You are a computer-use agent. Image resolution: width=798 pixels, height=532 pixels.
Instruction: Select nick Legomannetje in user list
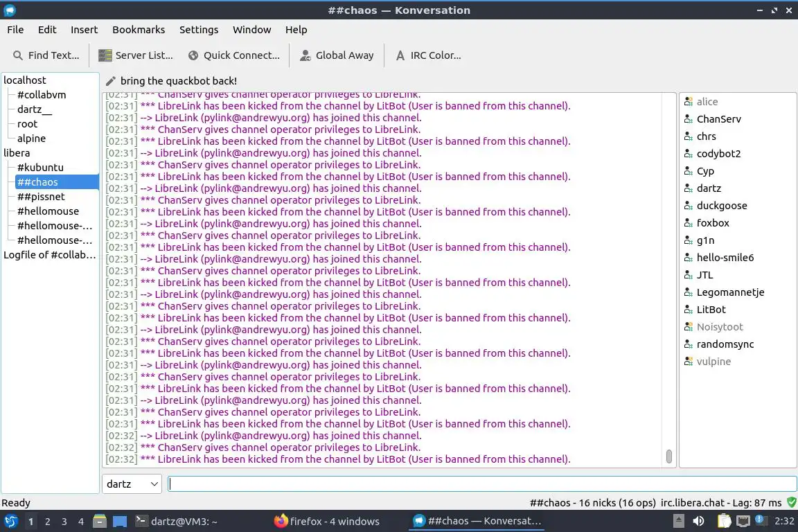730,292
